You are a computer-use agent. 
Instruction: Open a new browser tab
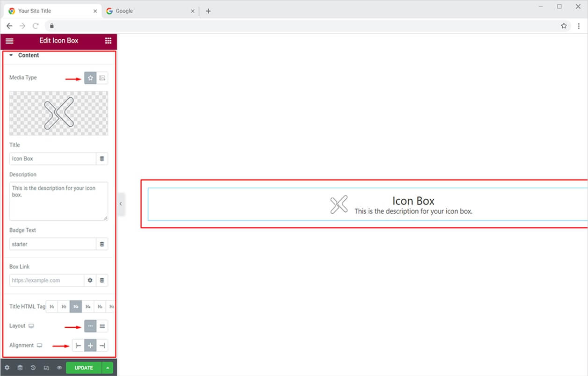[208, 11]
